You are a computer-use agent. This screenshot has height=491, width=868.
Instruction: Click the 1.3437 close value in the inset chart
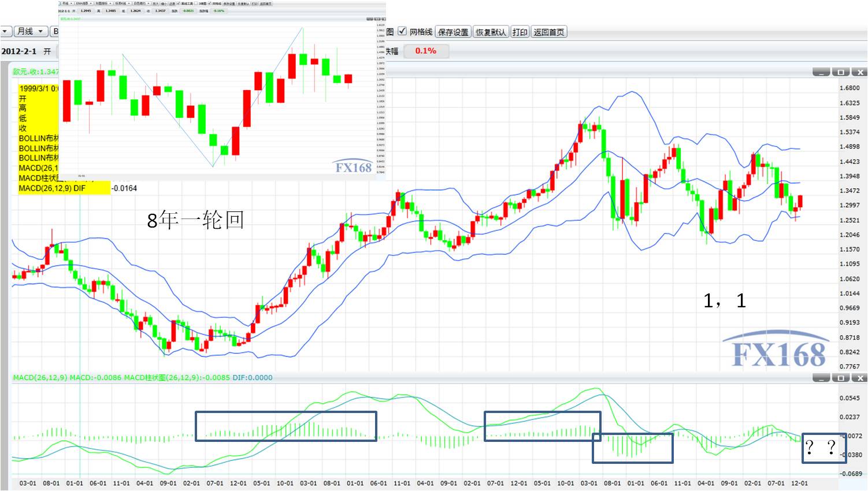(x=161, y=10)
